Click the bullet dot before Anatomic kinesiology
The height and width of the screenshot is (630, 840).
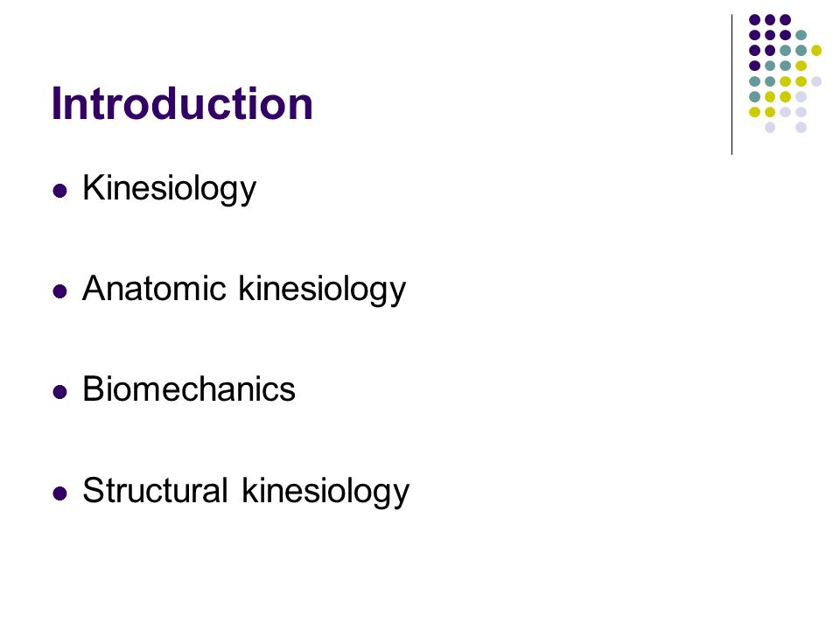60,291
